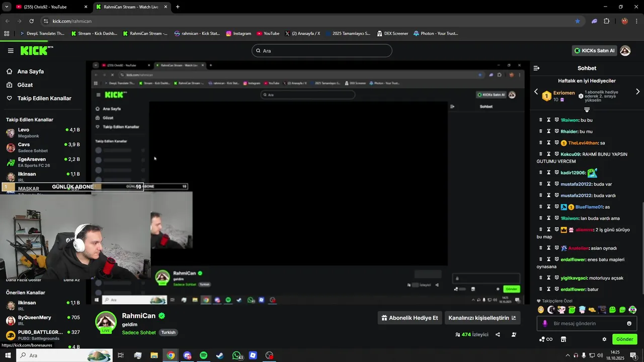Viewport: 644px width, 362px height.
Task: Send message with Gönder button
Action: (624, 339)
